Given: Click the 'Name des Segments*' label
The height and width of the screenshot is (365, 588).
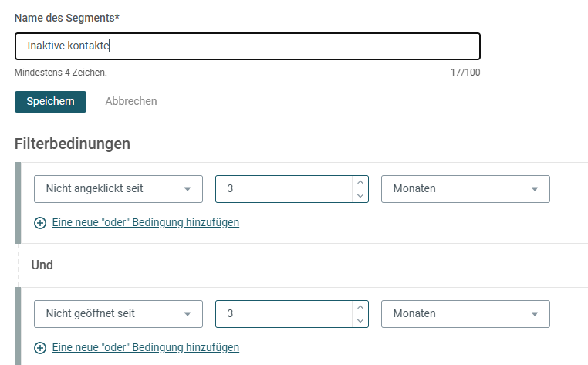Looking at the screenshot, I should point(67,18).
